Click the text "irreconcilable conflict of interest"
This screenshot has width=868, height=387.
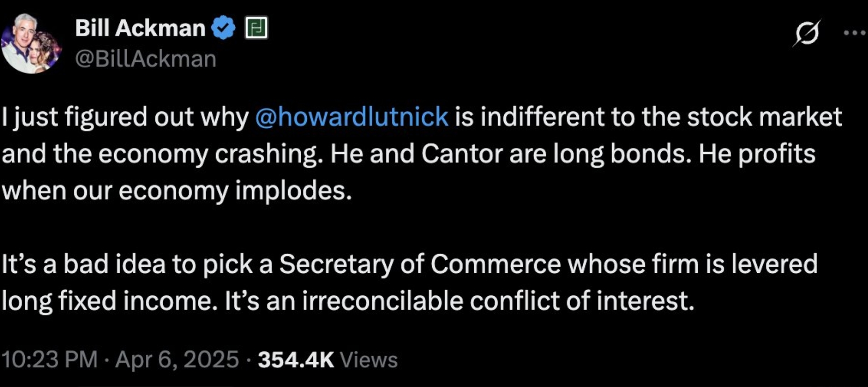tap(498, 300)
